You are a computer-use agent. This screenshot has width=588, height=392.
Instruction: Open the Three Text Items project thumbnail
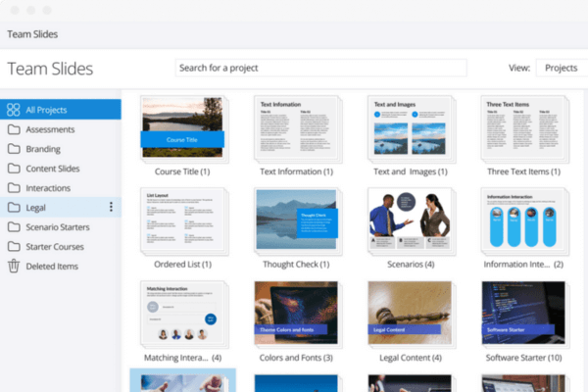tap(525, 128)
